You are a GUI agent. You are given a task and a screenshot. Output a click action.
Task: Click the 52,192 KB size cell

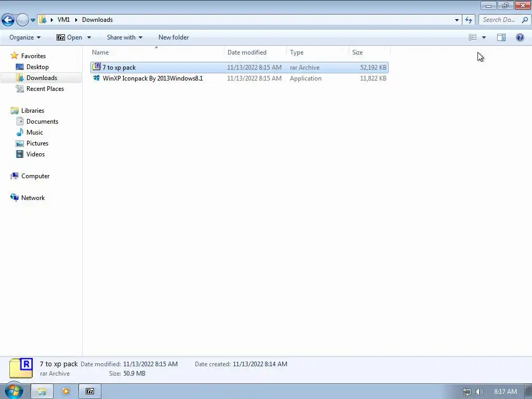373,68
